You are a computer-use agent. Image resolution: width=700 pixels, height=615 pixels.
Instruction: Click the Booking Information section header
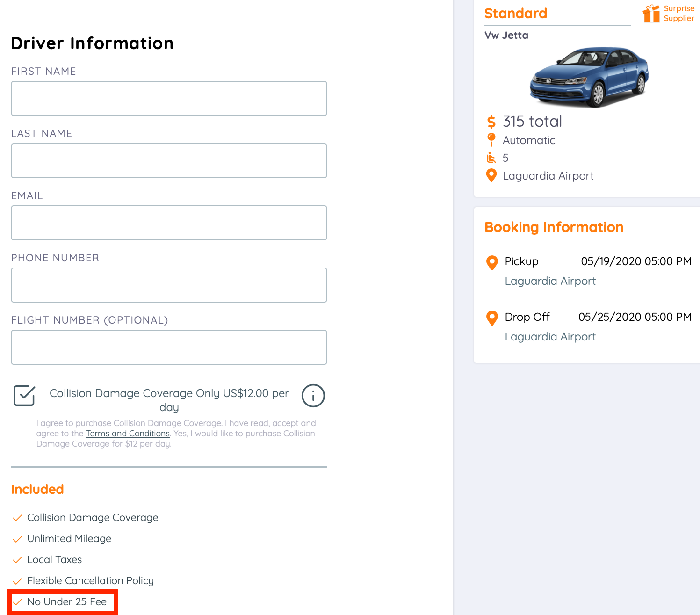tap(554, 227)
